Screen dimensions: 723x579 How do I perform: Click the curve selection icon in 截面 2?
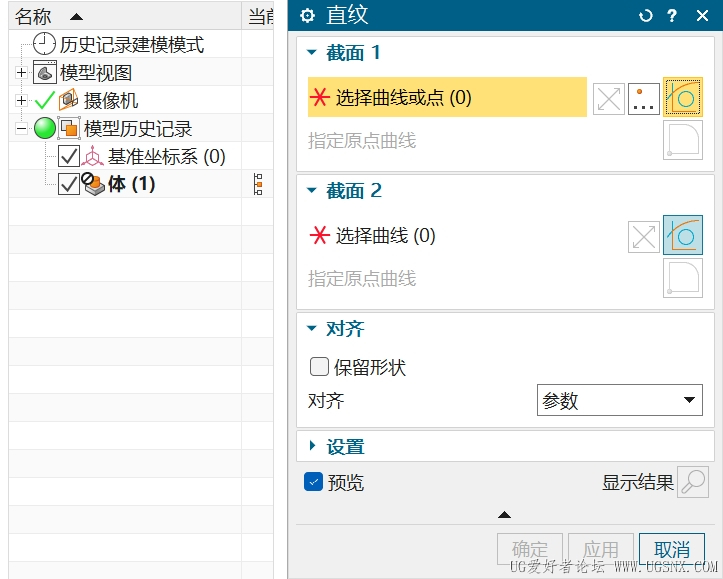click(683, 235)
